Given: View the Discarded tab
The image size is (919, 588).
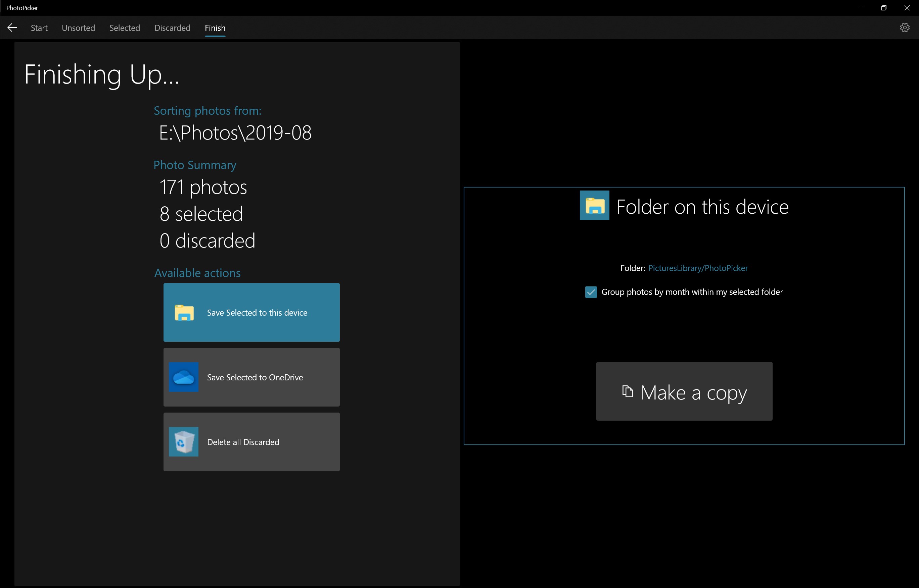Looking at the screenshot, I should 172,28.
